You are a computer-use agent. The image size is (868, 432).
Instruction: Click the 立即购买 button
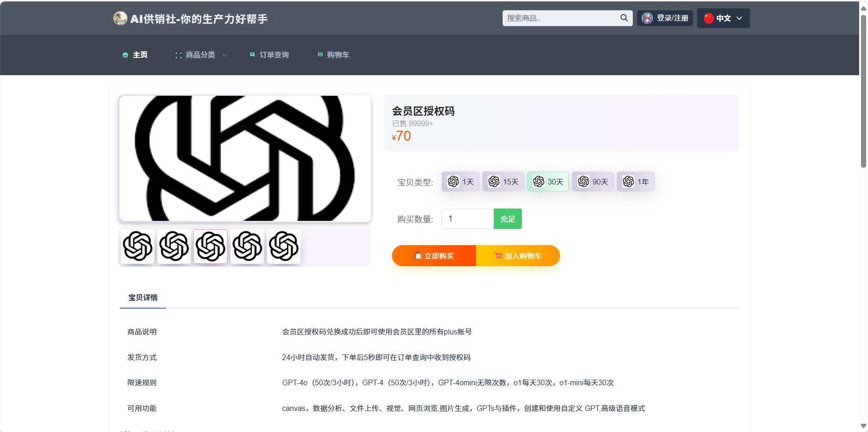tap(434, 256)
